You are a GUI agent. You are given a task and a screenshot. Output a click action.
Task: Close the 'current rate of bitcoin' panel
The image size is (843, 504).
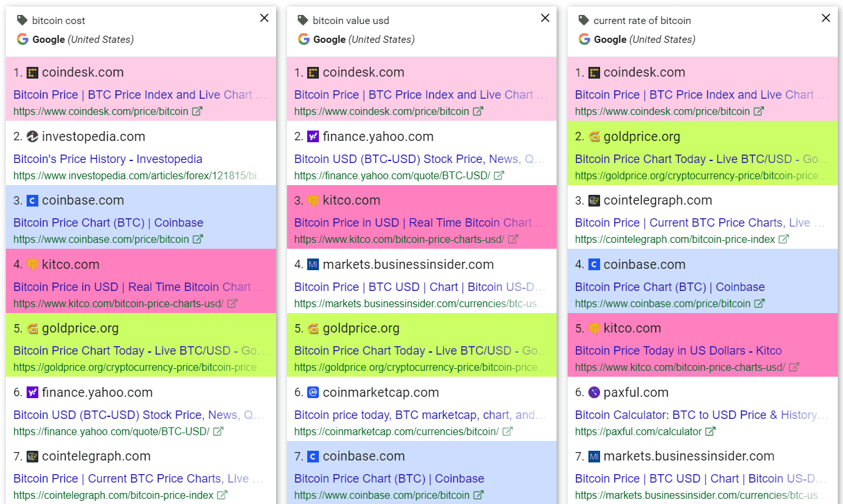tap(826, 18)
